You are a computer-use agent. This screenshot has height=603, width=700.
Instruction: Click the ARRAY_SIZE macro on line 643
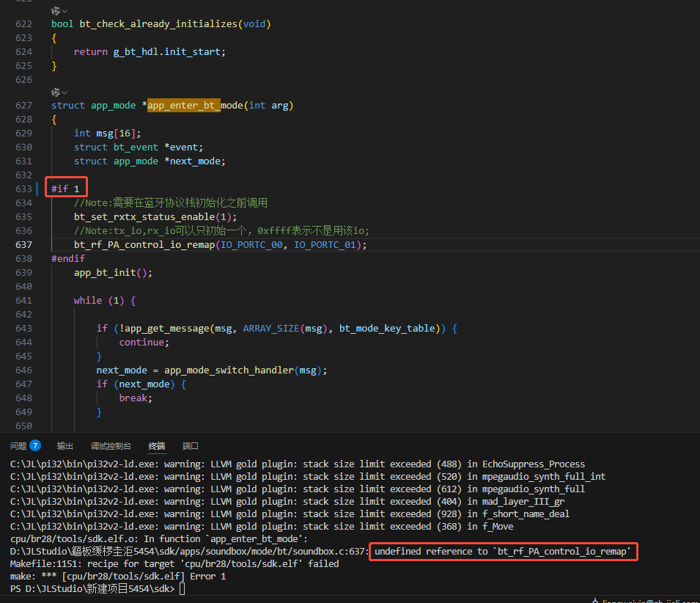[x=271, y=329]
